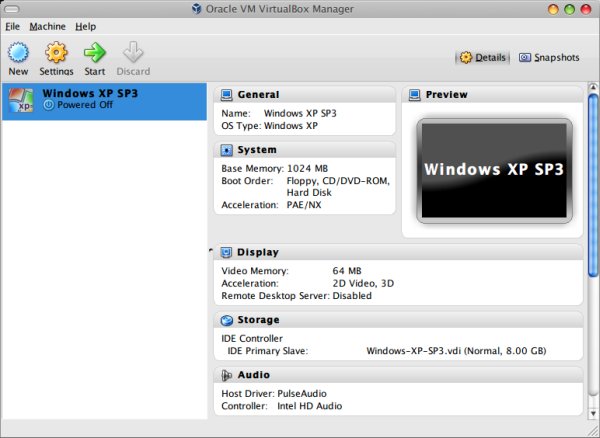Click the General section monitor icon
The width and height of the screenshot is (600, 438).
(x=226, y=95)
